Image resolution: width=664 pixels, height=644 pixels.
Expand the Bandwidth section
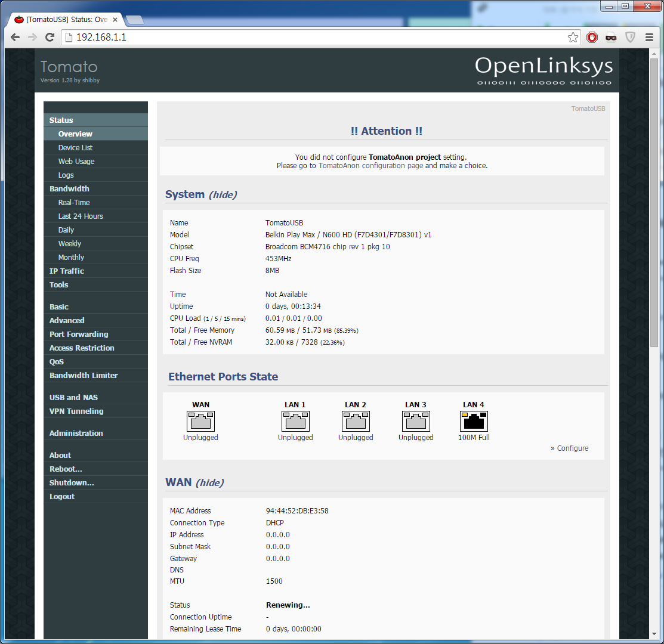tap(95, 188)
